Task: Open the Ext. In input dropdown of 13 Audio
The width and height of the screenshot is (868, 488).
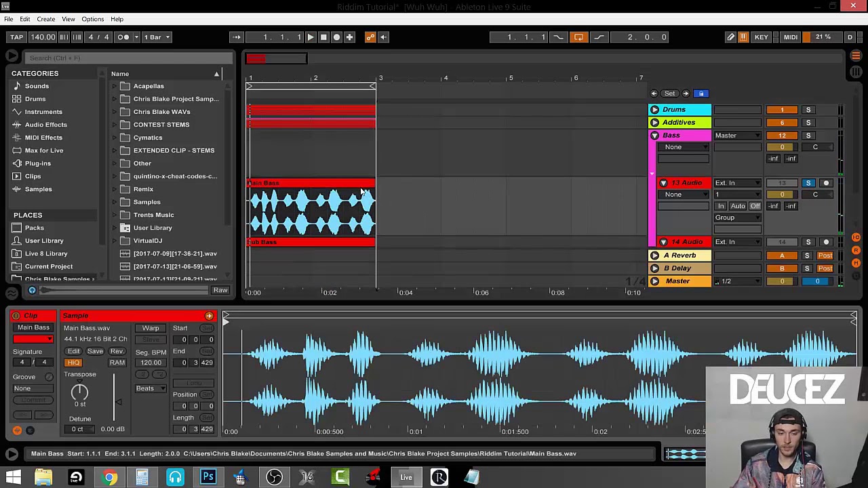Action: click(738, 183)
